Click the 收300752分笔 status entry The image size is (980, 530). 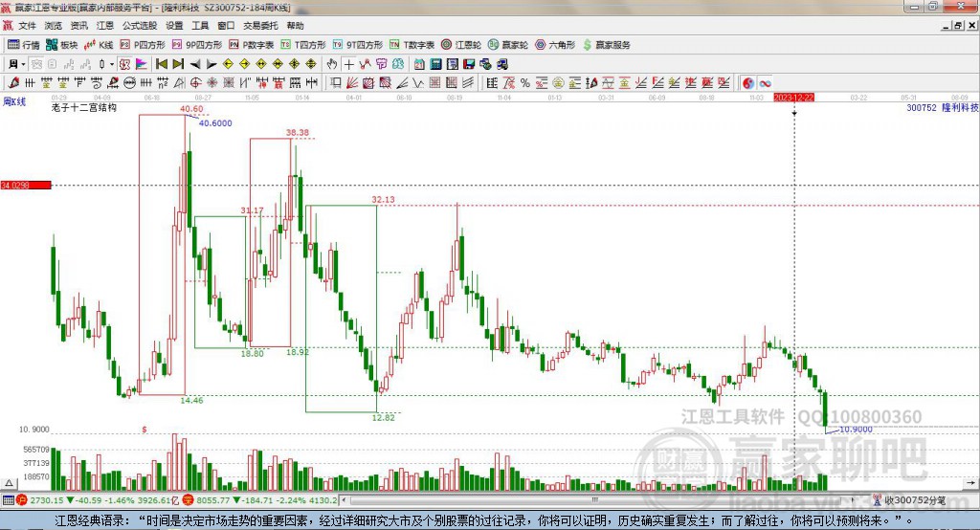point(910,500)
